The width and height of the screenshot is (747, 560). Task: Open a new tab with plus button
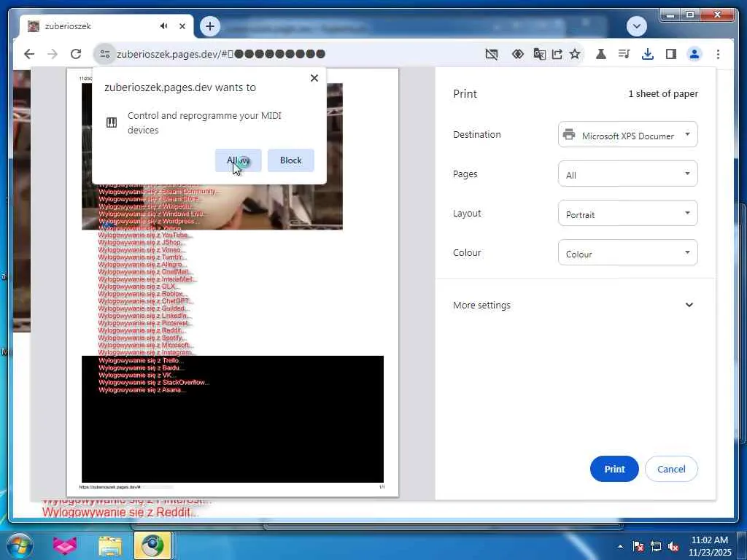(210, 26)
